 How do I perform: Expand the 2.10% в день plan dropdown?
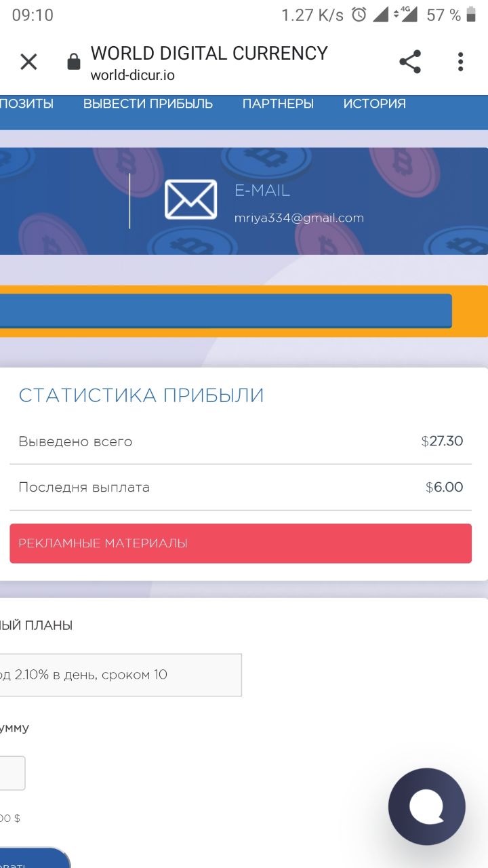pos(120,675)
